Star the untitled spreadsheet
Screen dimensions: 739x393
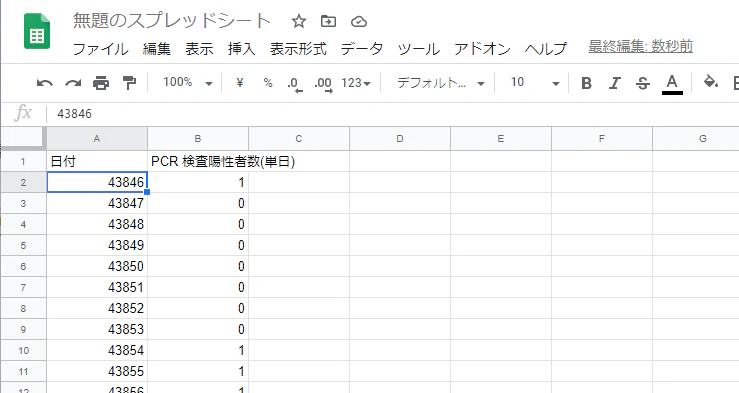pyautogui.click(x=299, y=21)
